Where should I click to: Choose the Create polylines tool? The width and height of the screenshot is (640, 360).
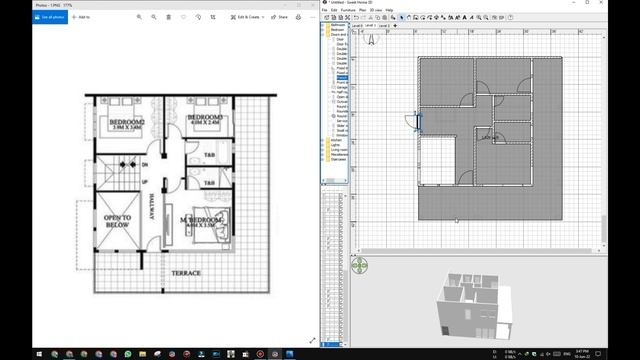[x=430, y=18]
